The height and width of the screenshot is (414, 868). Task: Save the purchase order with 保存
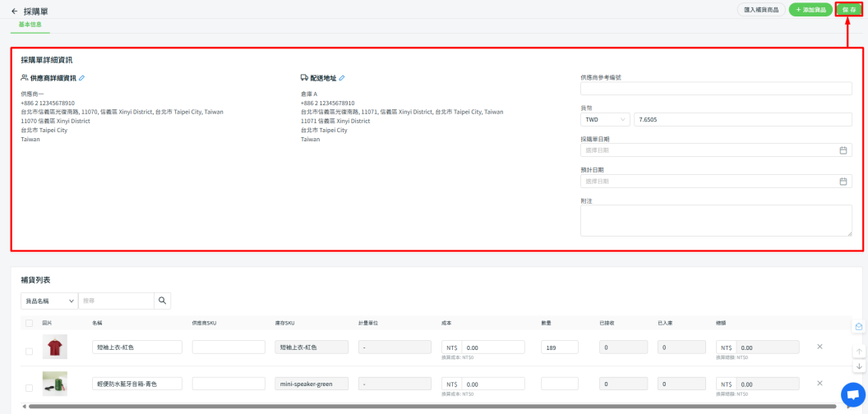[849, 10]
